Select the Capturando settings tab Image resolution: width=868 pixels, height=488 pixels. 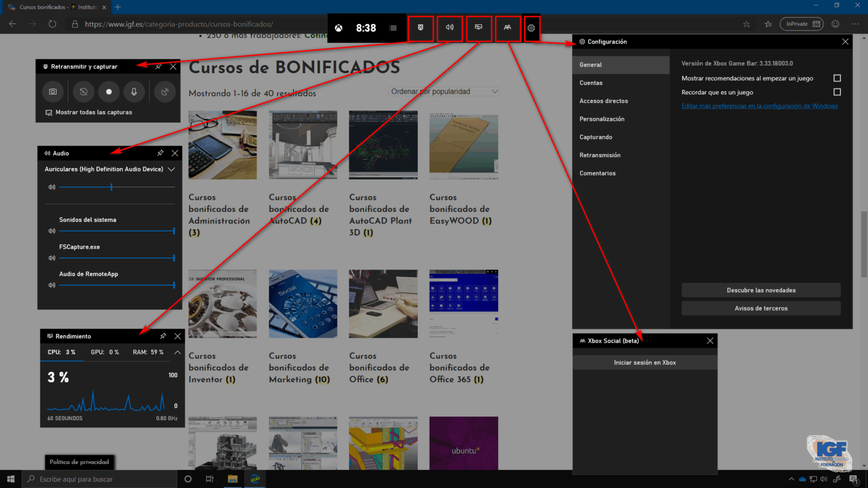pos(596,137)
